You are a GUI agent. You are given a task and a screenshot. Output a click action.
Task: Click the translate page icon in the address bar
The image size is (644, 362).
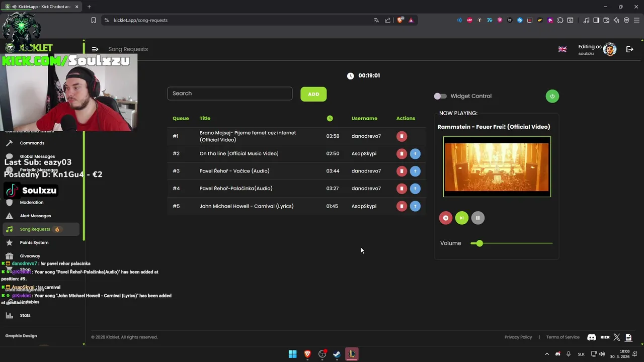coord(376,20)
